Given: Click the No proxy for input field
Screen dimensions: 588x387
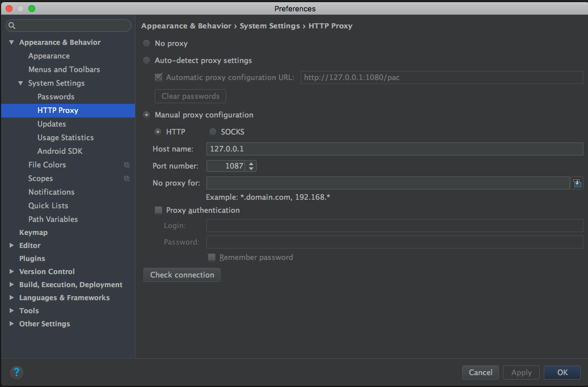Looking at the screenshot, I should pos(388,183).
